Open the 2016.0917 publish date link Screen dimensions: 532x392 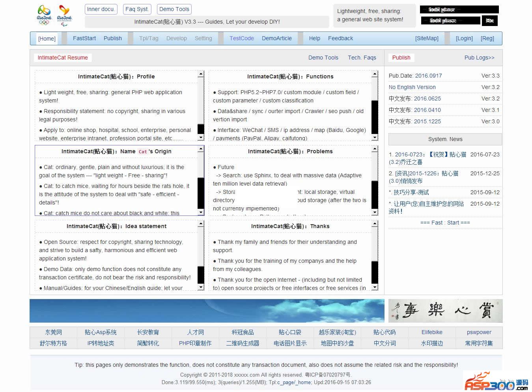point(429,76)
